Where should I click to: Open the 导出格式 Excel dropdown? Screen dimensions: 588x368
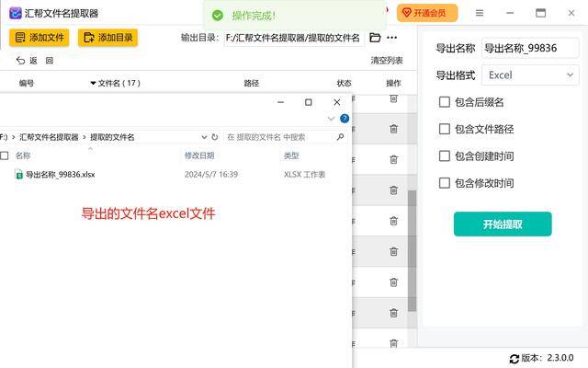pos(530,75)
